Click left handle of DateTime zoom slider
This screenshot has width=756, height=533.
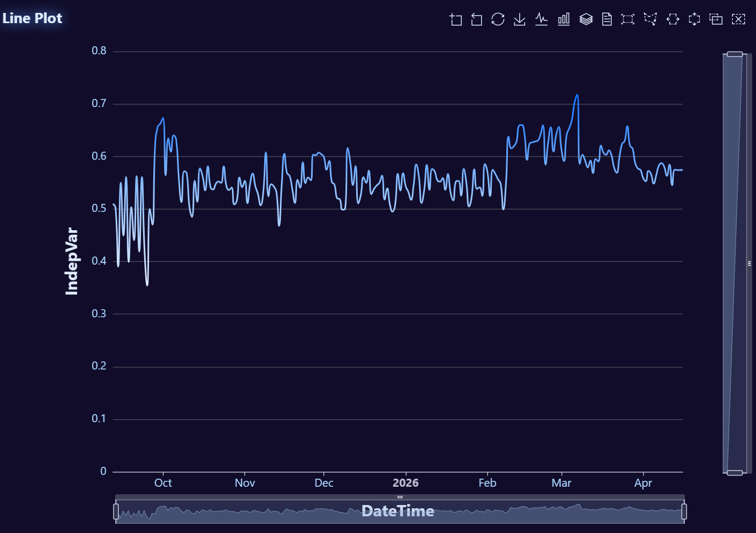[116, 511]
